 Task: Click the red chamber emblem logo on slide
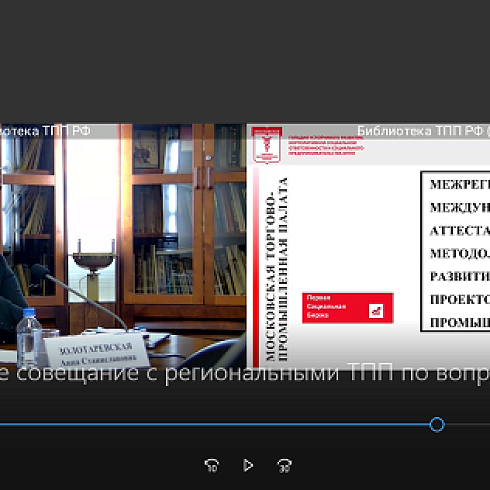pos(267,145)
